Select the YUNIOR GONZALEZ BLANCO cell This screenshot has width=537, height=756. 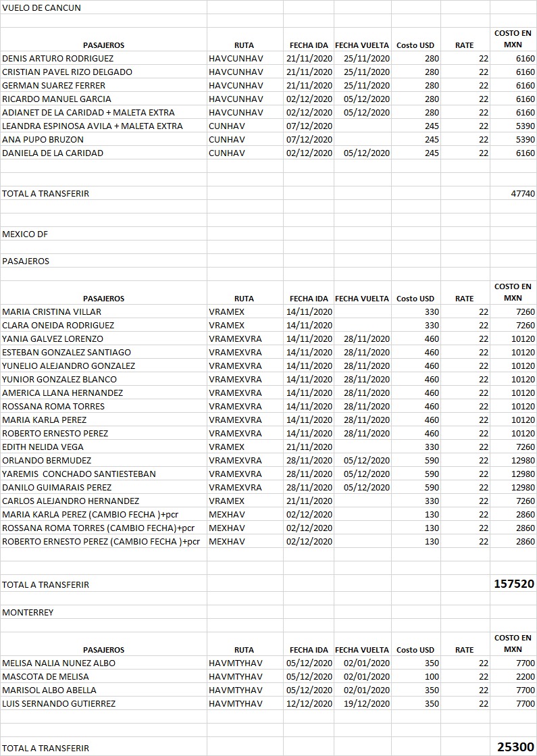click(x=103, y=379)
